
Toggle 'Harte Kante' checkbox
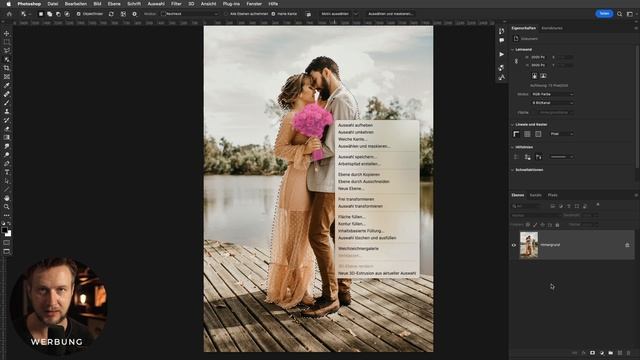coord(273,14)
